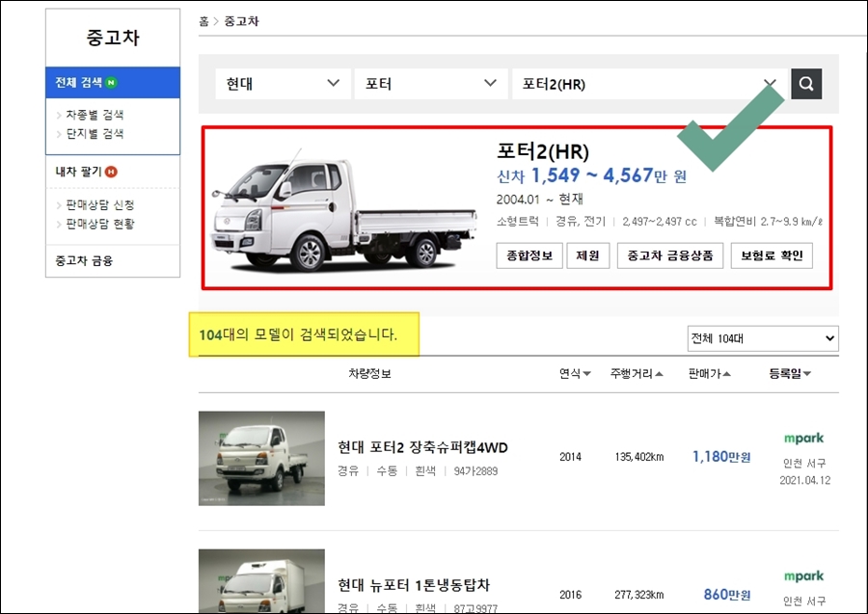Open the 현대 manufacturer dropdown
This screenshot has height=614, width=868.
(283, 84)
